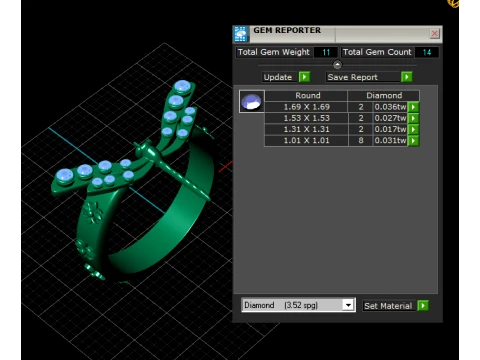
Task: Click the 0.031tw weight cell
Action: click(390, 140)
